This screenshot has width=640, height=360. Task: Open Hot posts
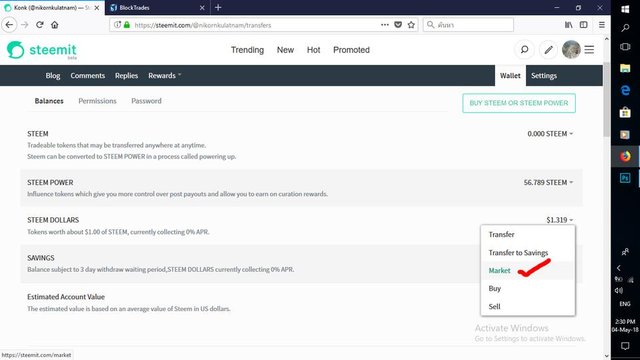click(x=313, y=50)
